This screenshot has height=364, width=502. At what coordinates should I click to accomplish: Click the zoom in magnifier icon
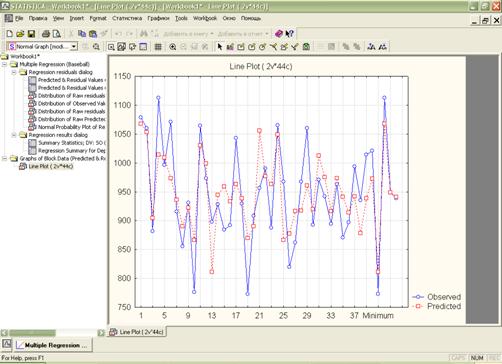tap(172, 47)
